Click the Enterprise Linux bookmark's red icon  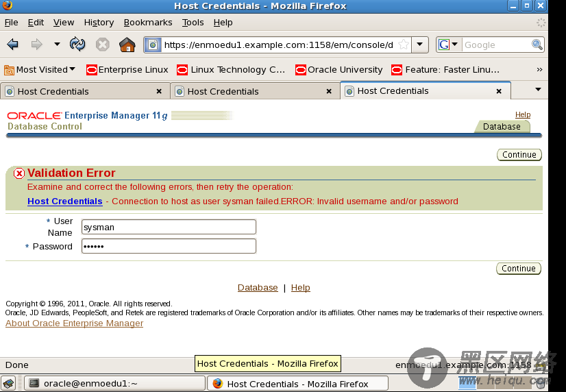click(x=92, y=70)
